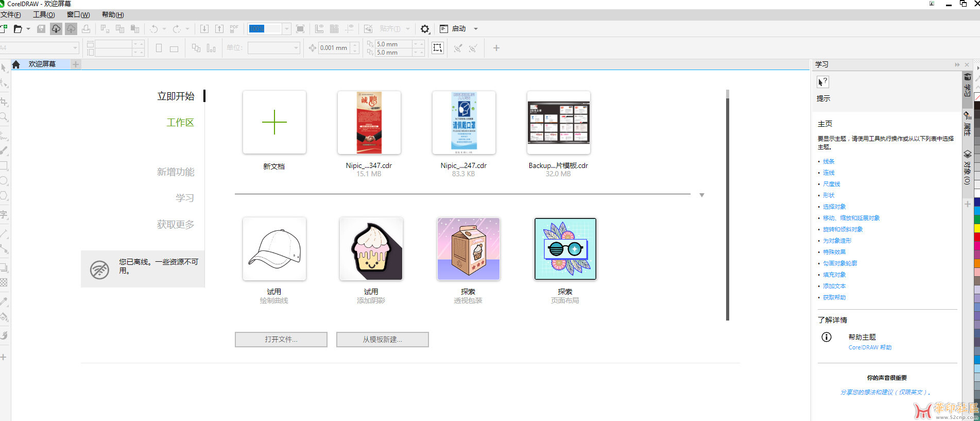Open the CorelDRAW 帮助 link
Image resolution: width=980 pixels, height=421 pixels.
pos(870,348)
